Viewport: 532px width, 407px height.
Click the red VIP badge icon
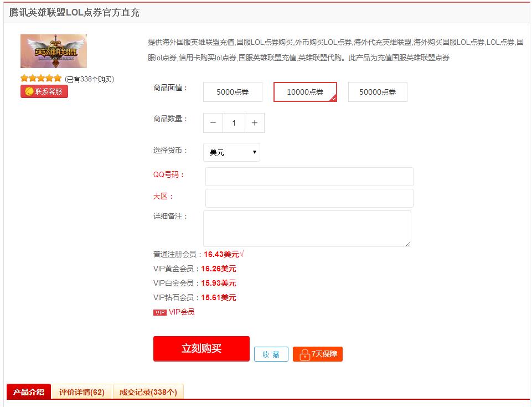(160, 312)
